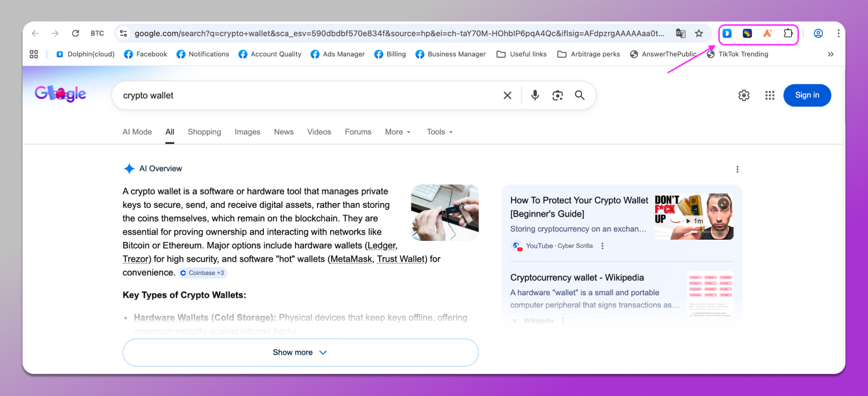The height and width of the screenshot is (396, 868).
Task: Open the Cryptocurrency wallet Wikipedia result
Action: (x=577, y=277)
